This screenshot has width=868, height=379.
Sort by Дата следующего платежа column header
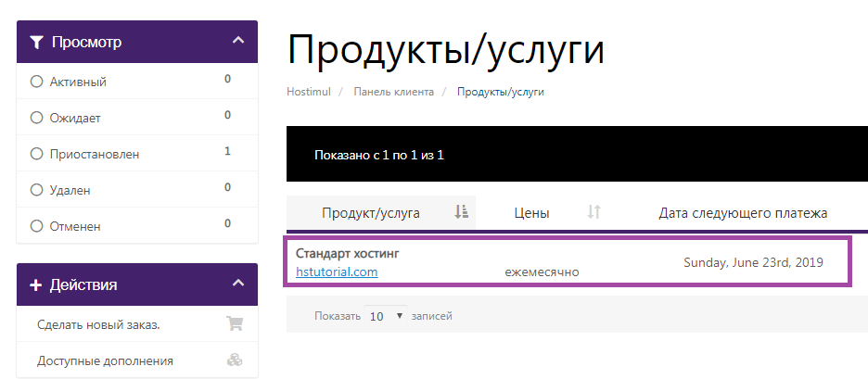(742, 213)
